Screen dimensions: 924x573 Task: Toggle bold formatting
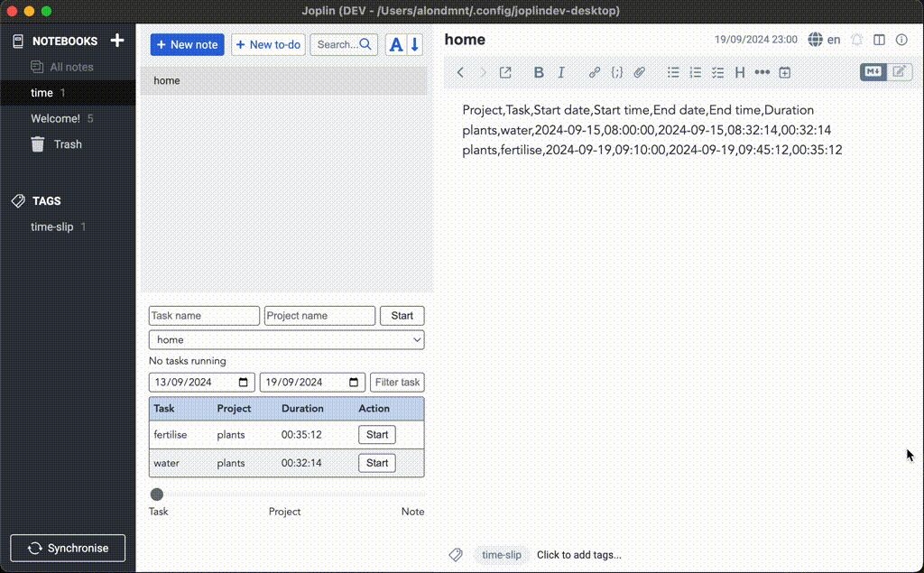tap(539, 72)
